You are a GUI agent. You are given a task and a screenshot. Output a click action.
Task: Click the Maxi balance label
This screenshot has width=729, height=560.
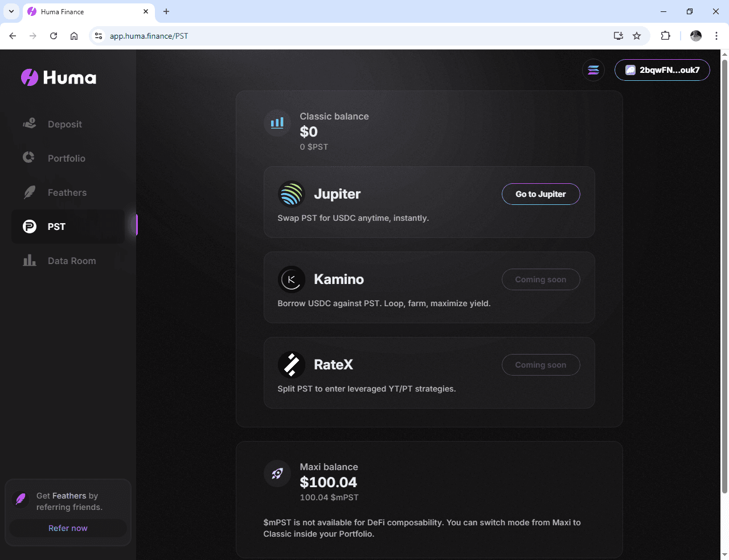tap(329, 467)
